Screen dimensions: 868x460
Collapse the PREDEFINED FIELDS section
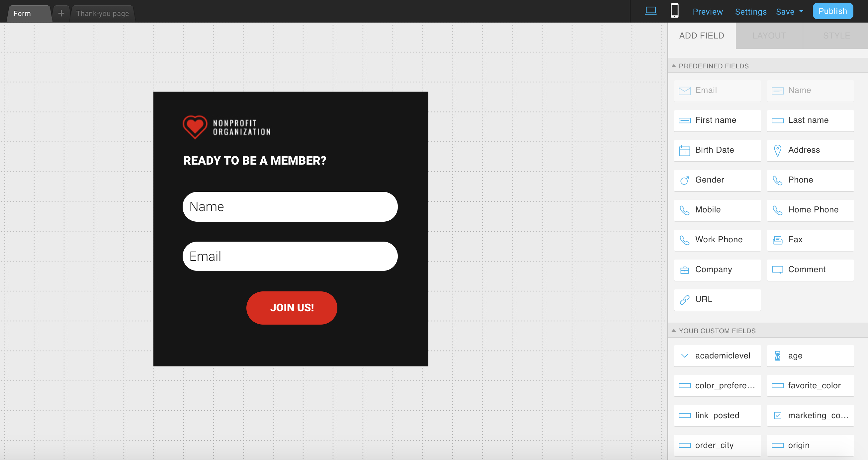(674, 65)
